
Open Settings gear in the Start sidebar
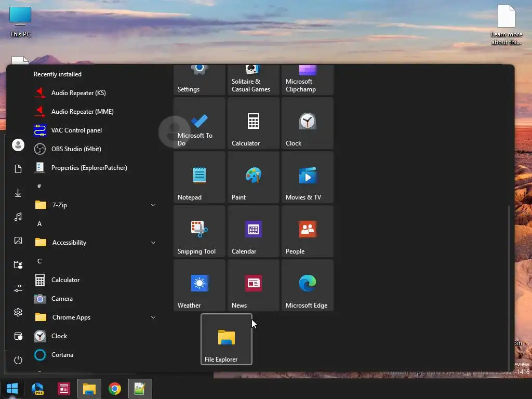18,312
